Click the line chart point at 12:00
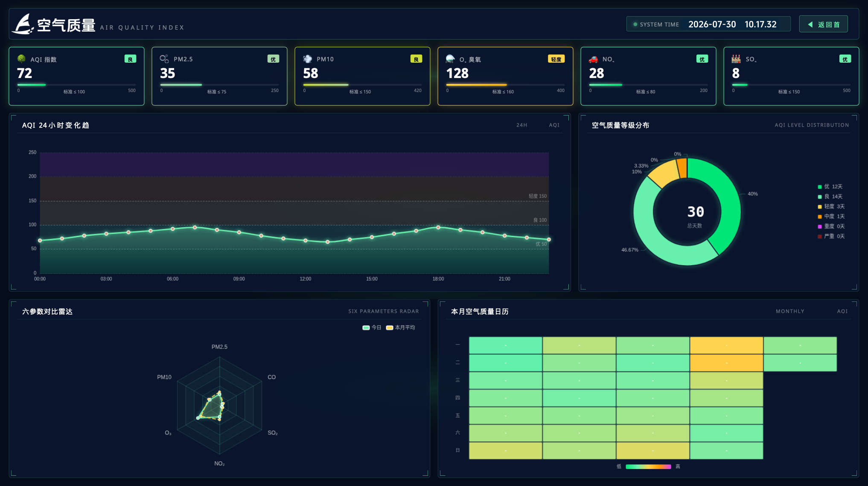Image resolution: width=868 pixels, height=486 pixels. coord(306,240)
